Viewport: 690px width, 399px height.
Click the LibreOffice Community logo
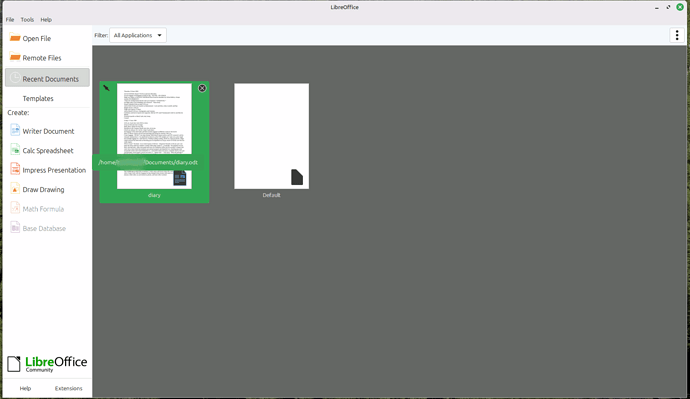47,364
